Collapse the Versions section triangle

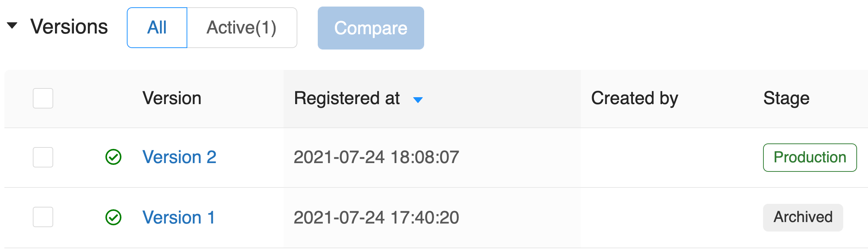[12, 25]
